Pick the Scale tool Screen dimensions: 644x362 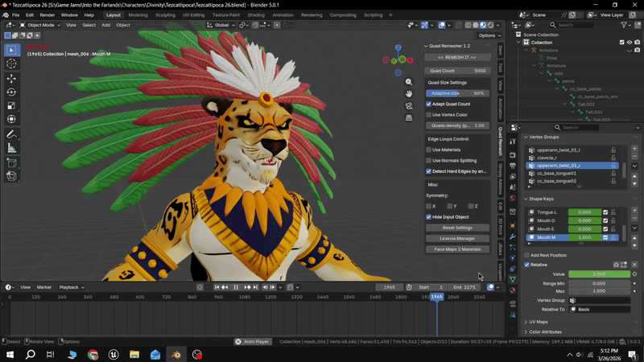tap(11, 105)
